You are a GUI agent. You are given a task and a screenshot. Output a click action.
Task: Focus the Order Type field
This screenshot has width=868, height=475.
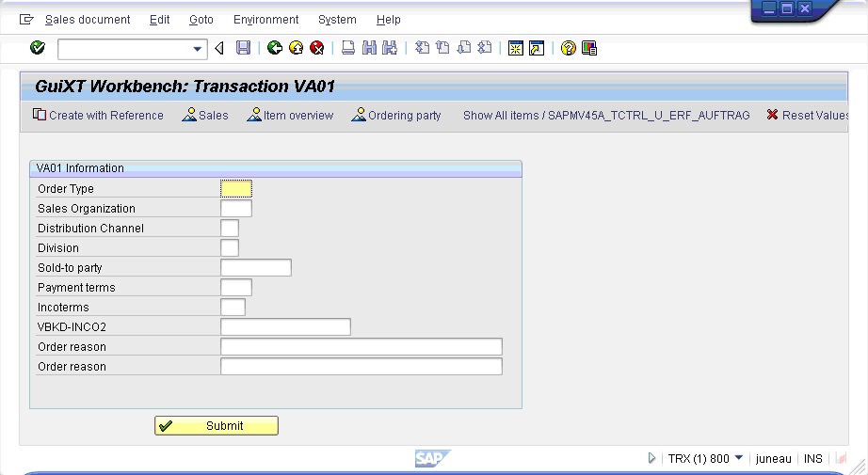[236, 188]
